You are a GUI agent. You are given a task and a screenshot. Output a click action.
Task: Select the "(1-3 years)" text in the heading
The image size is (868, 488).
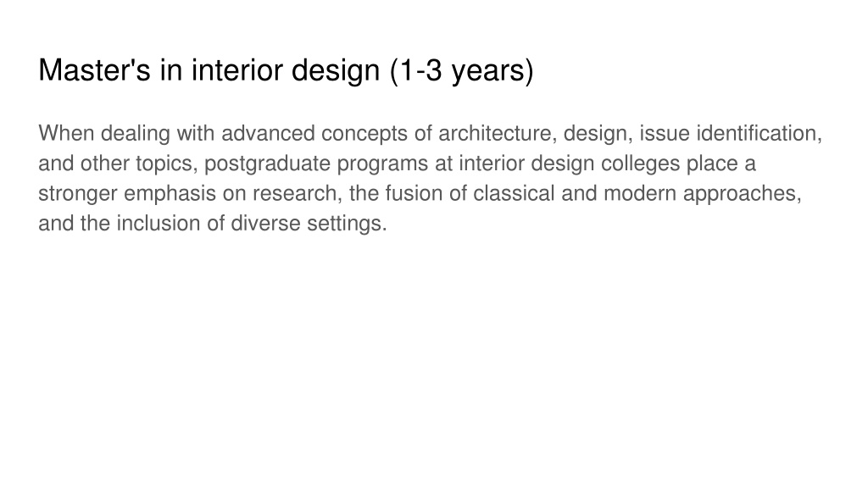tap(462, 72)
